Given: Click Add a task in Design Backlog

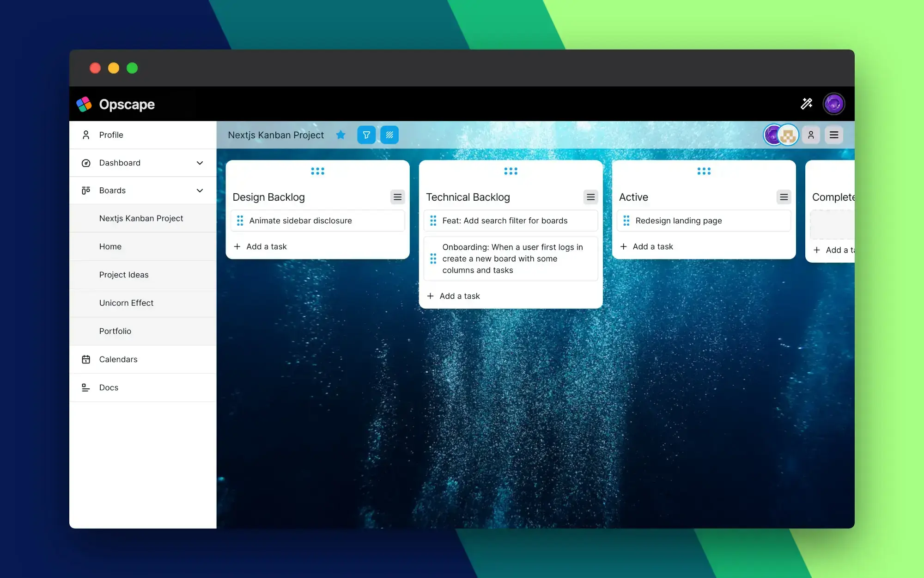Looking at the screenshot, I should pos(266,246).
